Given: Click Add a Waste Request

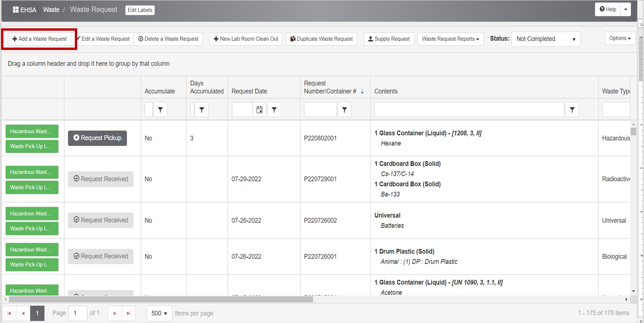Looking at the screenshot, I should point(39,39).
